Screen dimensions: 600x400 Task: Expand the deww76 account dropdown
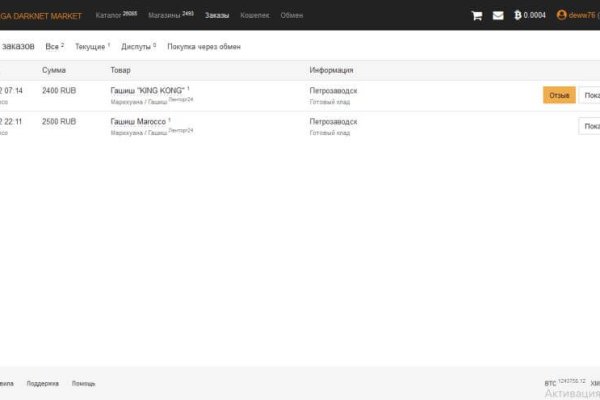coord(582,15)
